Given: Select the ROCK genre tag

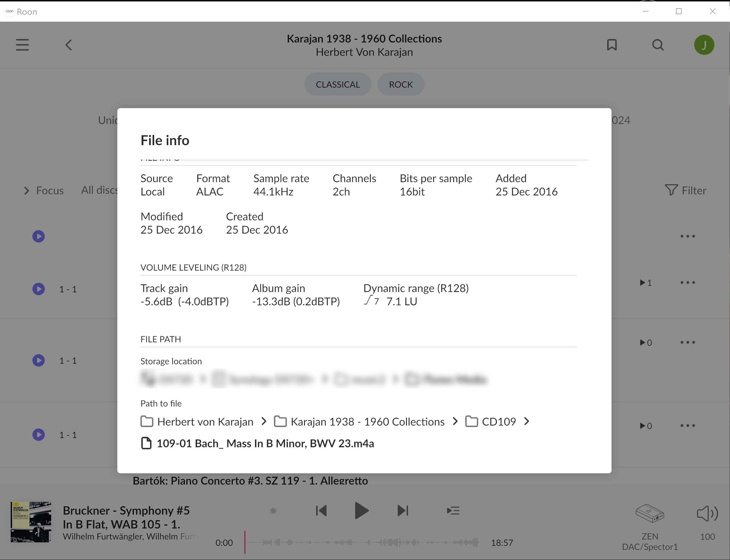Looking at the screenshot, I should pos(401,84).
